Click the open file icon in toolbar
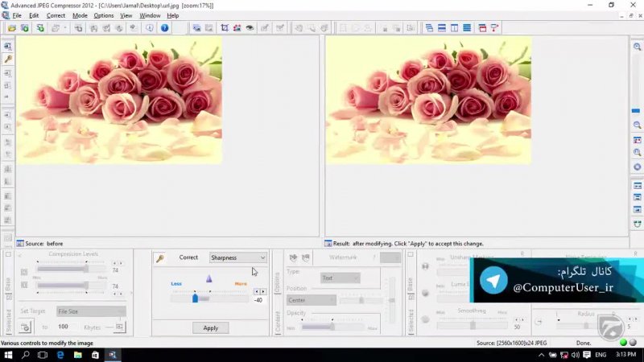 pos(12,27)
